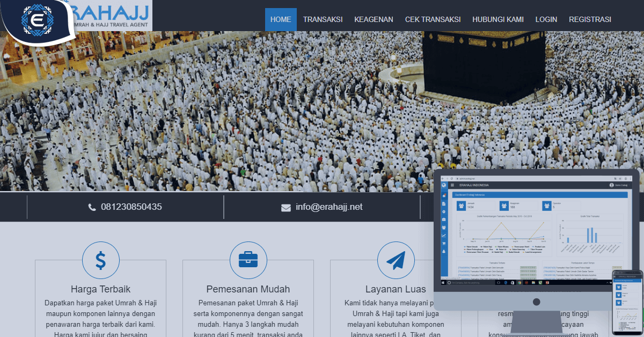Click the text 'Dapatkan harga paket Umrah & Haji'
The width and height of the screenshot is (644, 337).
click(101, 303)
